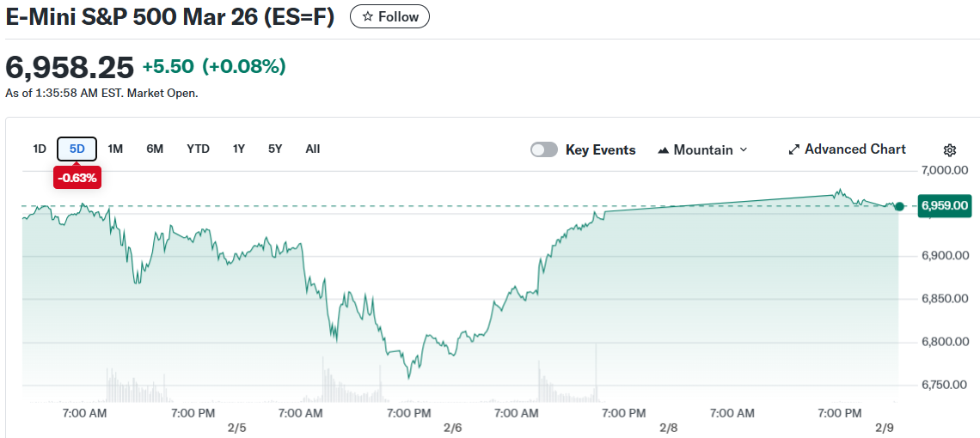Open chart settings gear icon
Viewport: 980px width, 438px height.
click(x=949, y=150)
